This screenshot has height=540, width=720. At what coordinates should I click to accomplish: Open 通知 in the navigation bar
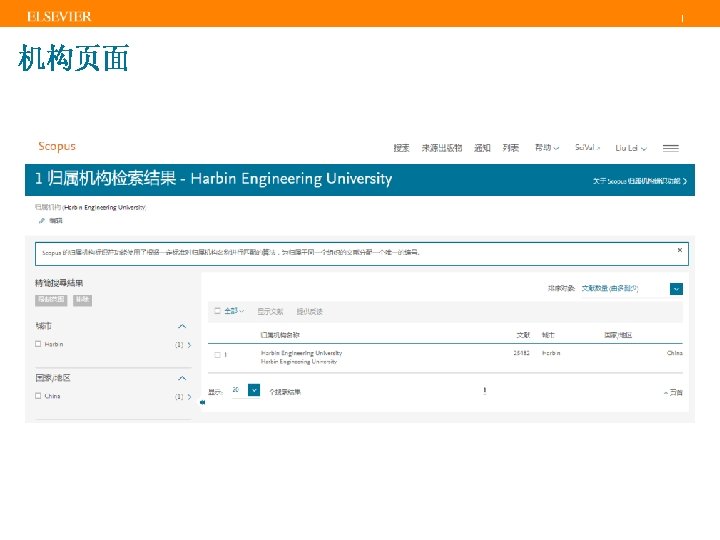click(482, 148)
